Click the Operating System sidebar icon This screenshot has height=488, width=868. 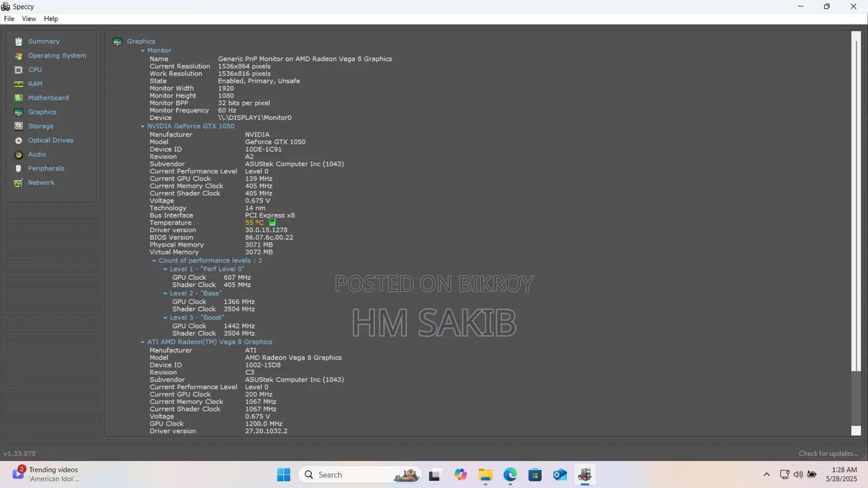[x=18, y=56]
